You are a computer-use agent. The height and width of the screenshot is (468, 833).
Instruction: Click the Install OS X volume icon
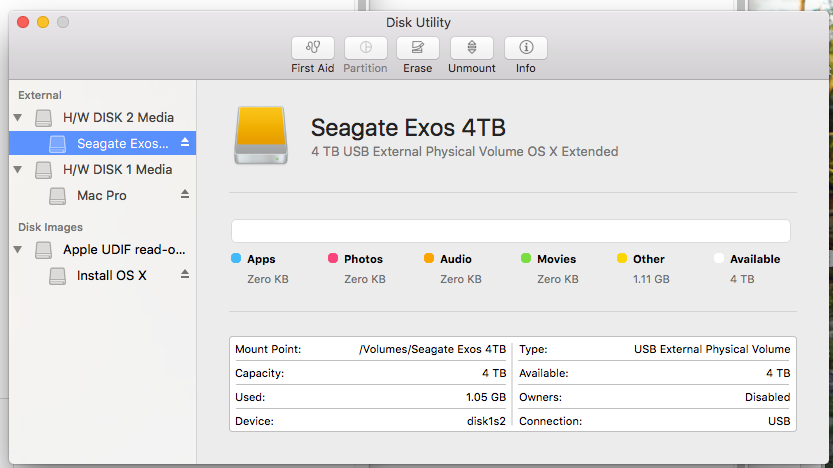(x=57, y=276)
